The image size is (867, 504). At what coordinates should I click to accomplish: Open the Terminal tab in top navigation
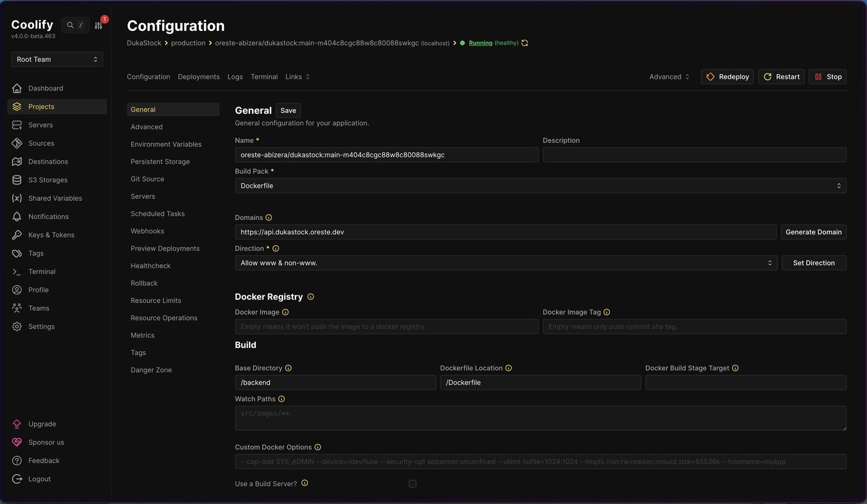click(x=264, y=77)
